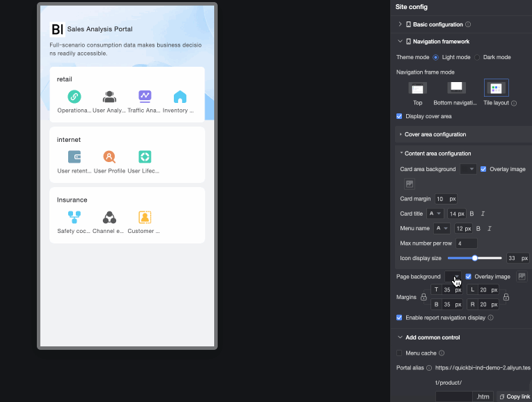Click the Icon display size slider handle

tap(475, 258)
